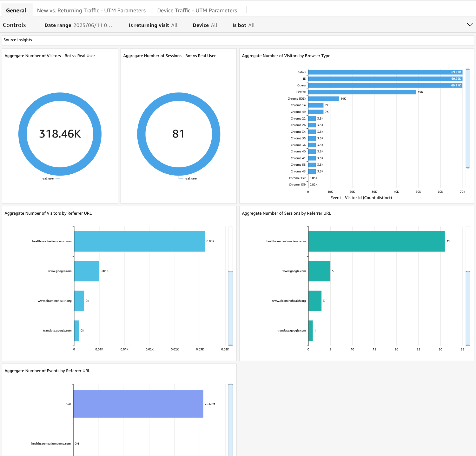Select healthcare.tealiumdemo.com bar in Sessions chart
The image size is (476, 456).
tap(376, 241)
